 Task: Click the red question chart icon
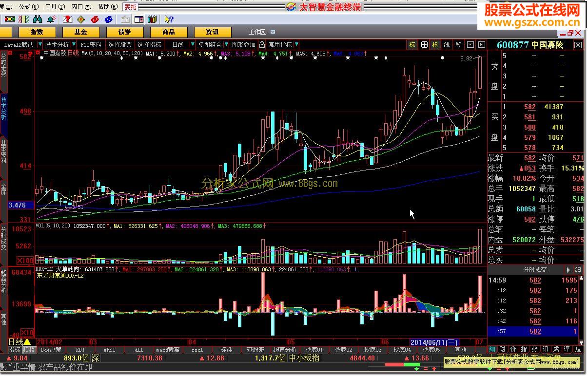(68, 19)
